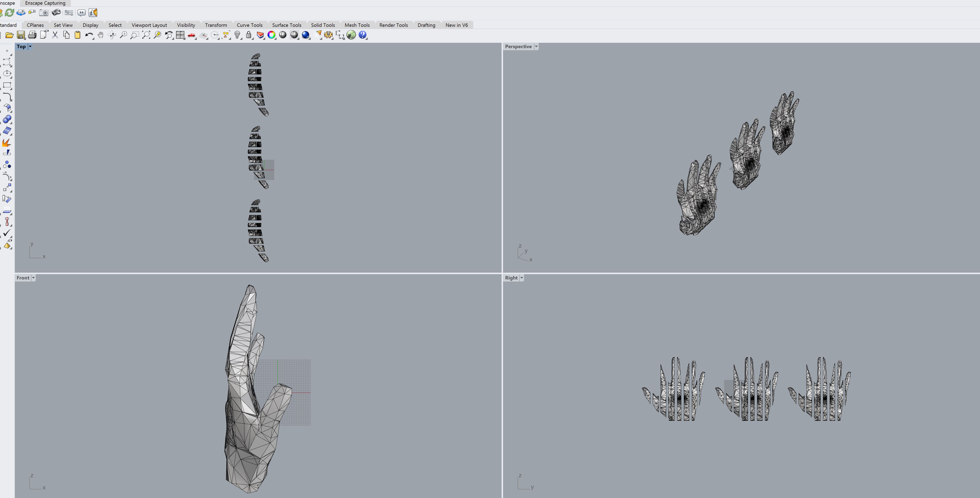Click the Rotate view tool

[112, 35]
